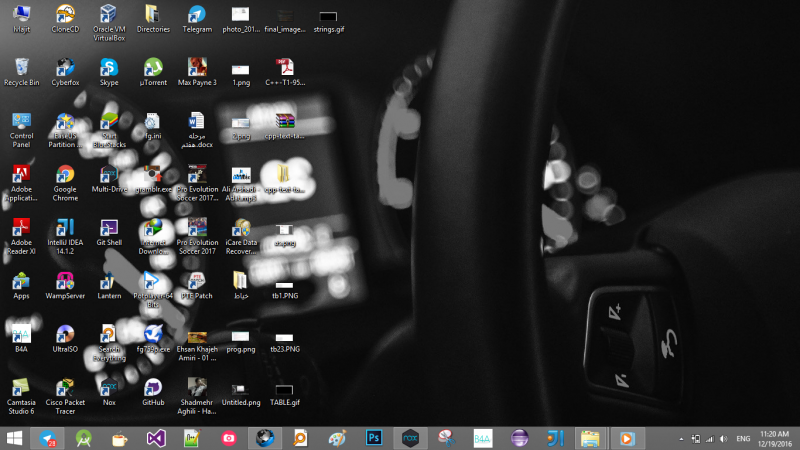Open tb1.PNG image file
This screenshot has height=450, width=800.
coord(285,289)
